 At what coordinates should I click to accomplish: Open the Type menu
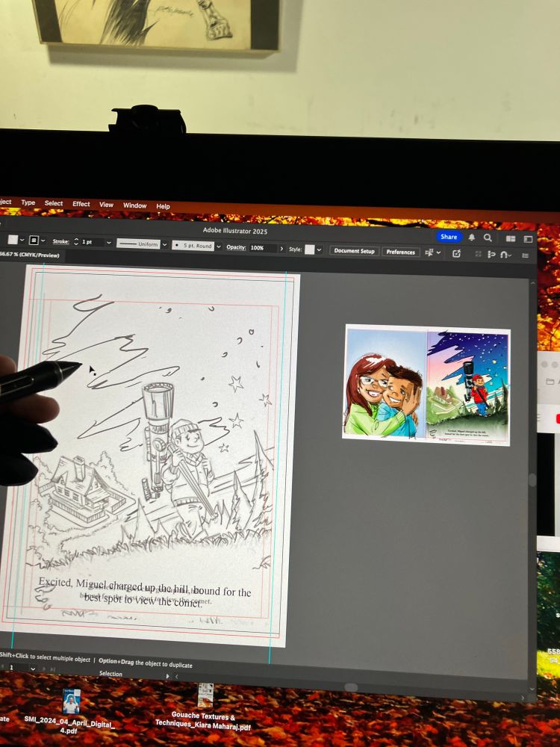coord(28,202)
